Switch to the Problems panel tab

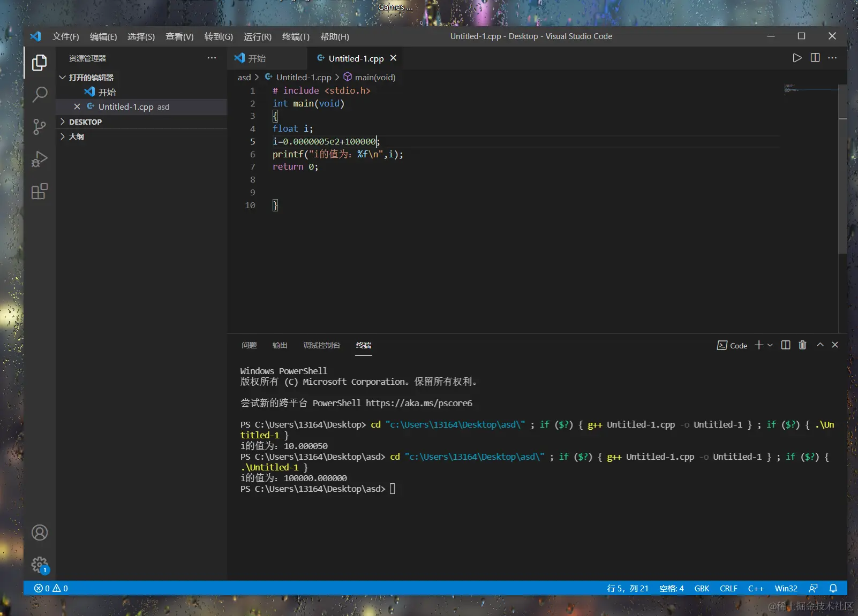point(249,345)
